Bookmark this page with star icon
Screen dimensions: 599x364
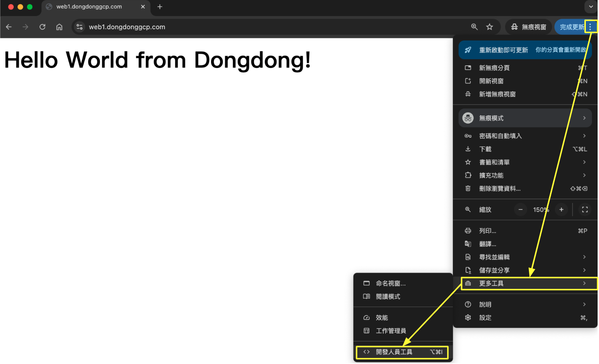tap(489, 27)
